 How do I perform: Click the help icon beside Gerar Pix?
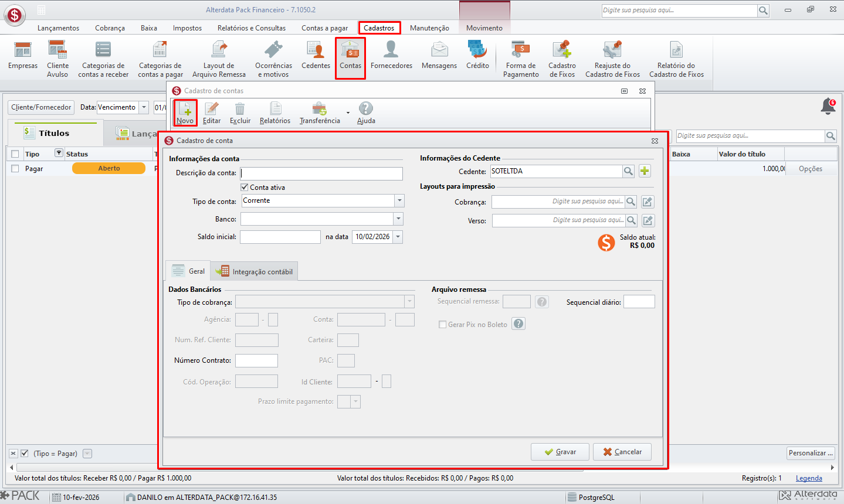point(518,324)
